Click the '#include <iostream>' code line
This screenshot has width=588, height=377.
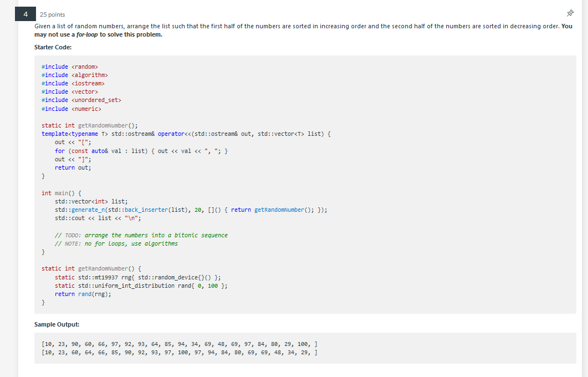[73, 83]
